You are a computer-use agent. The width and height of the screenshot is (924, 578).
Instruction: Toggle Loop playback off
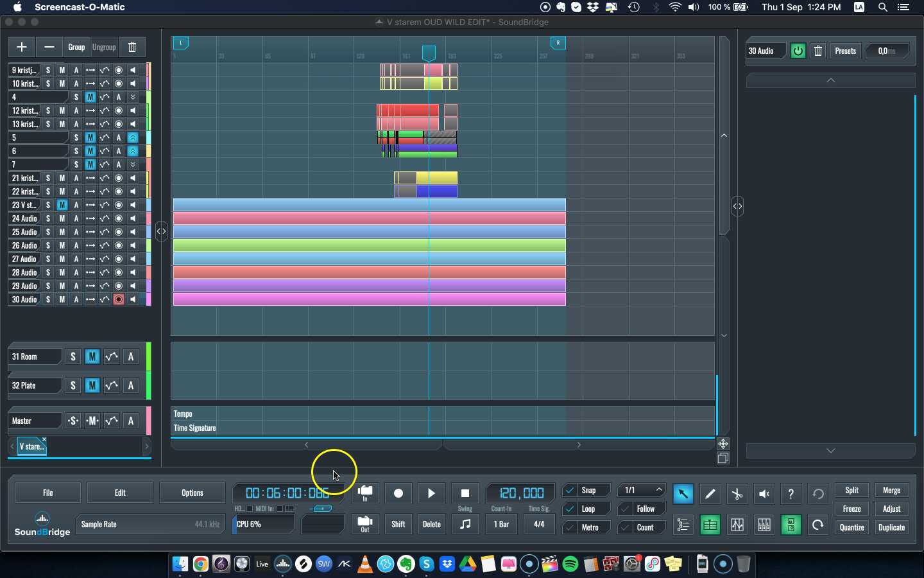[x=569, y=509]
